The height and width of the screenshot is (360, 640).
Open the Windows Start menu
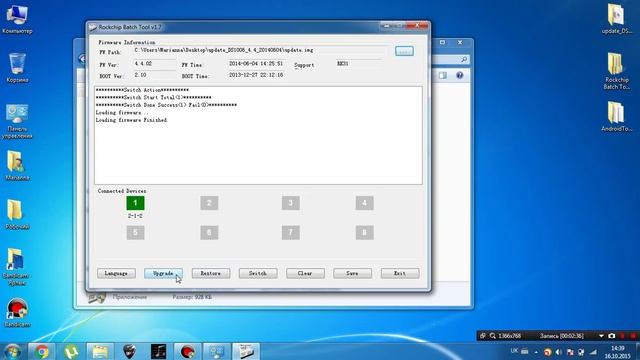(12, 351)
